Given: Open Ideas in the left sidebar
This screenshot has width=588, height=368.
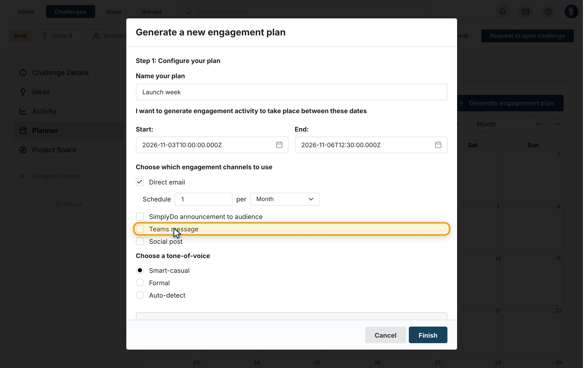Looking at the screenshot, I should (41, 92).
